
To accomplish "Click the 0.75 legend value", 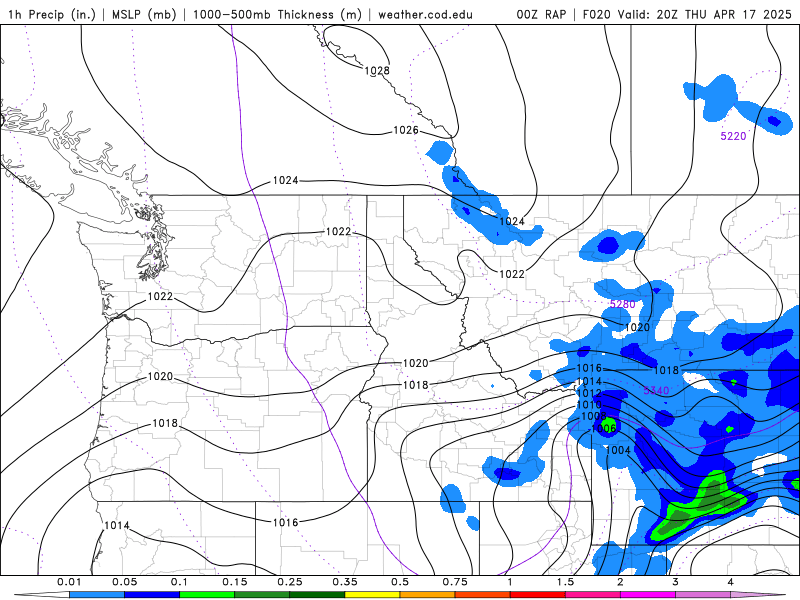I will tap(455, 582).
